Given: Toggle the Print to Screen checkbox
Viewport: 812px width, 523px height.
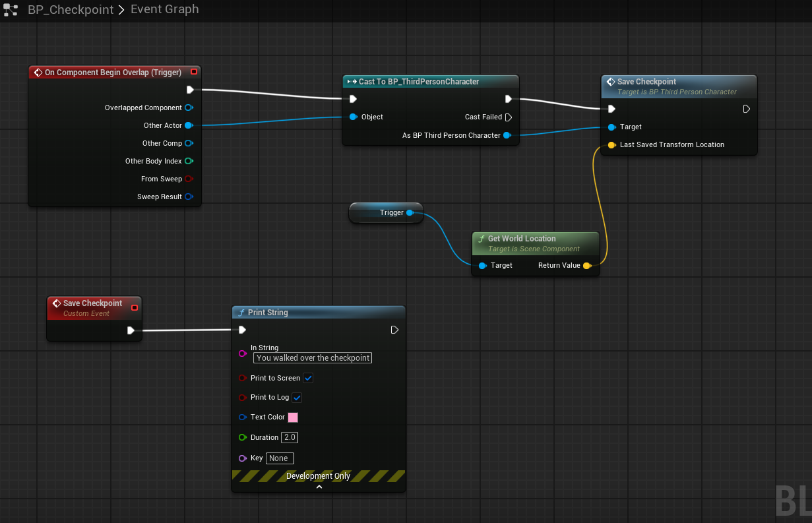Looking at the screenshot, I should [x=308, y=378].
